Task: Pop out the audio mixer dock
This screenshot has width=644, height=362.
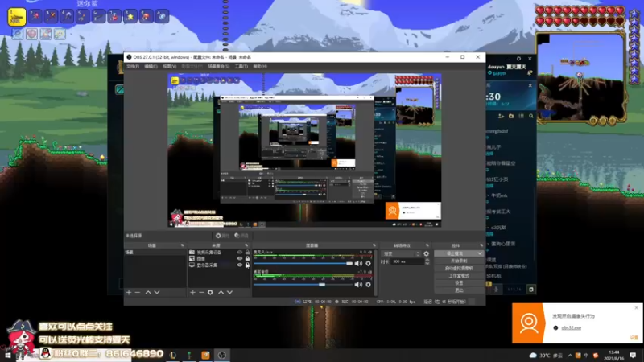Action: point(374,245)
